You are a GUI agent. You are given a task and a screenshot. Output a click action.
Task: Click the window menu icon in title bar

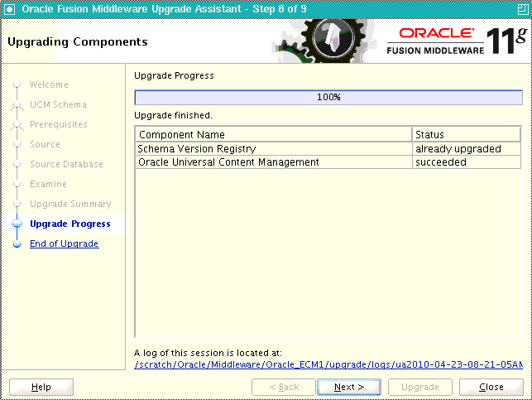(x=9, y=9)
